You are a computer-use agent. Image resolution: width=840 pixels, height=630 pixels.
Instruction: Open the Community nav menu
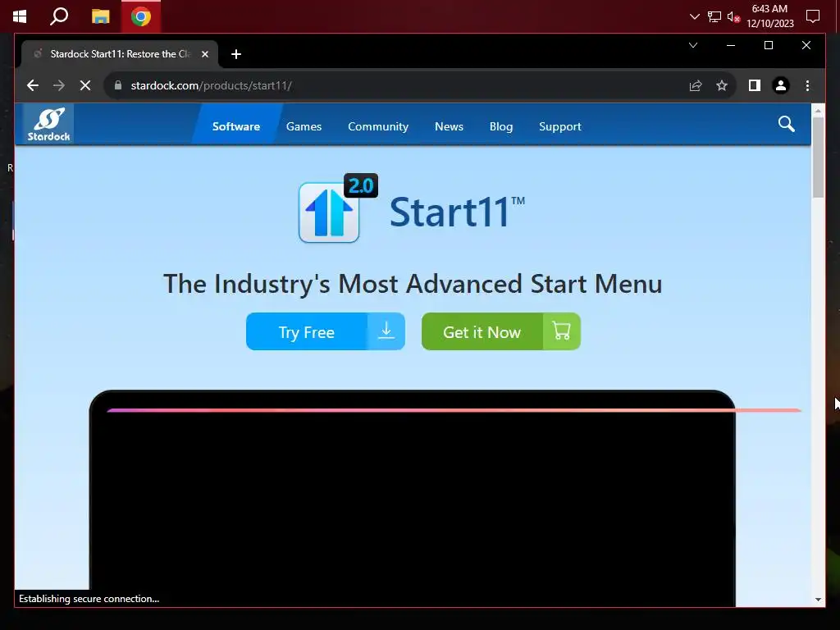click(378, 126)
